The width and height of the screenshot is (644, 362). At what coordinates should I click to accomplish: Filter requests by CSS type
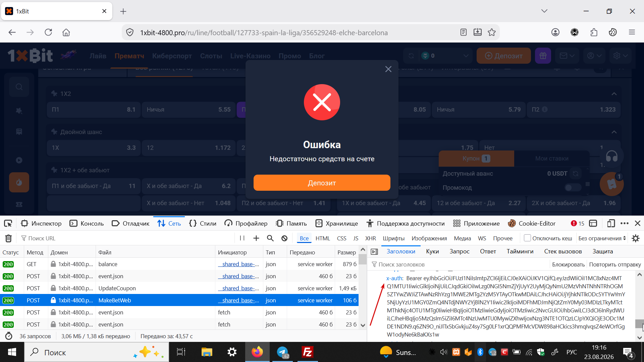(x=341, y=238)
